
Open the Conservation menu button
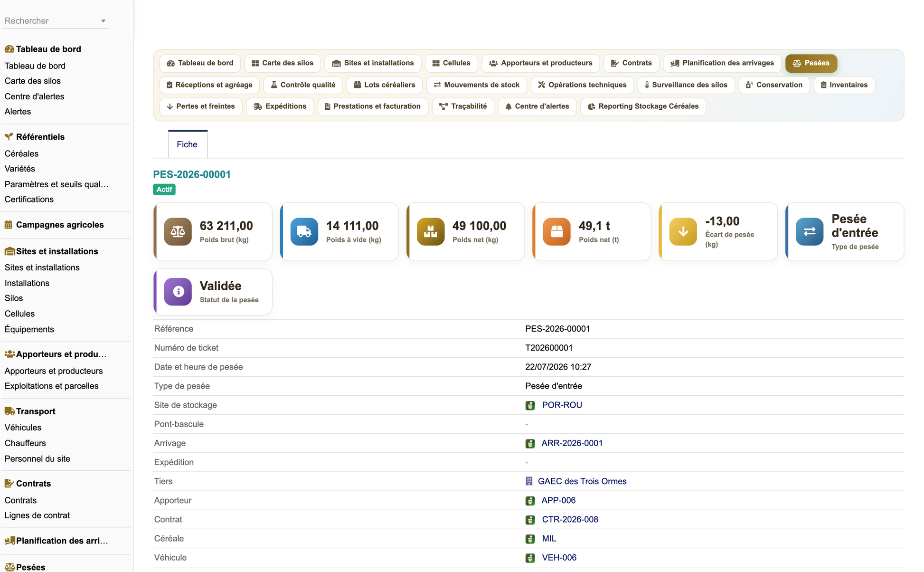click(774, 85)
